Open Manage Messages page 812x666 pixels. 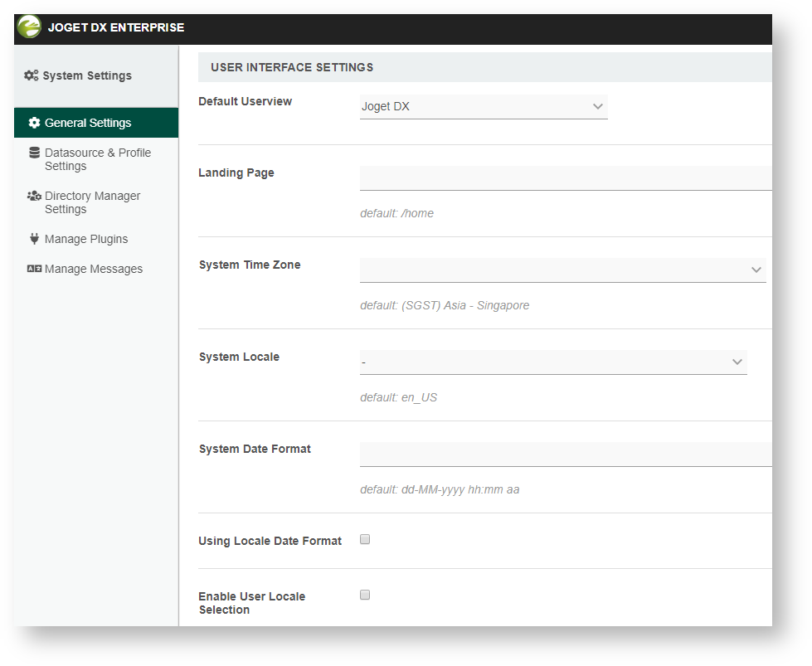[x=93, y=269]
